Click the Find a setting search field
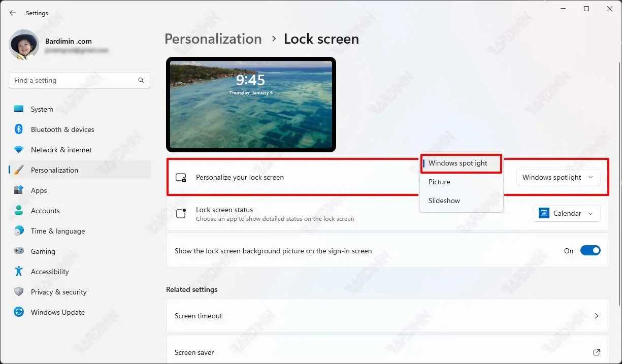 (79, 80)
